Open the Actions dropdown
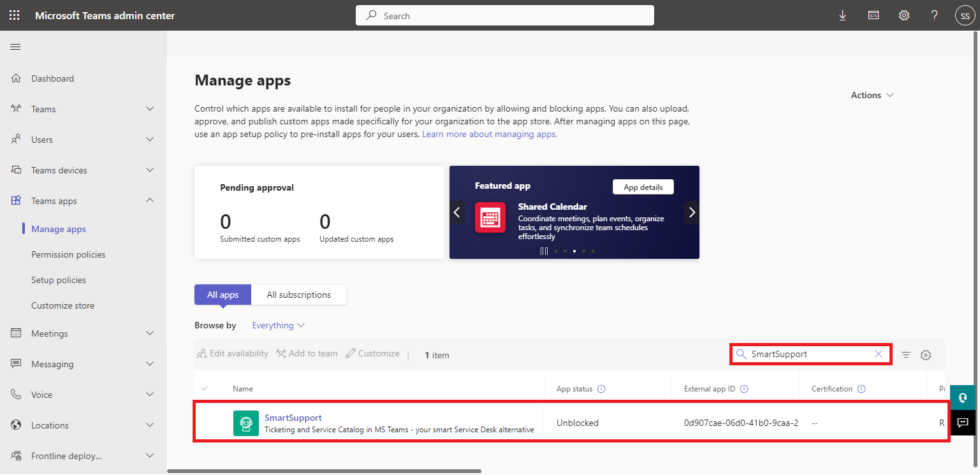 [x=872, y=95]
